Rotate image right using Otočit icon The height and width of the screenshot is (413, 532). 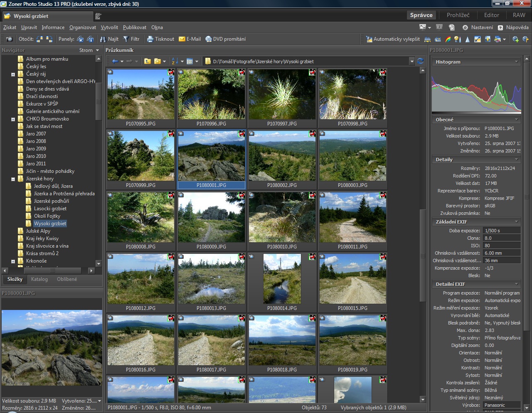pos(49,39)
